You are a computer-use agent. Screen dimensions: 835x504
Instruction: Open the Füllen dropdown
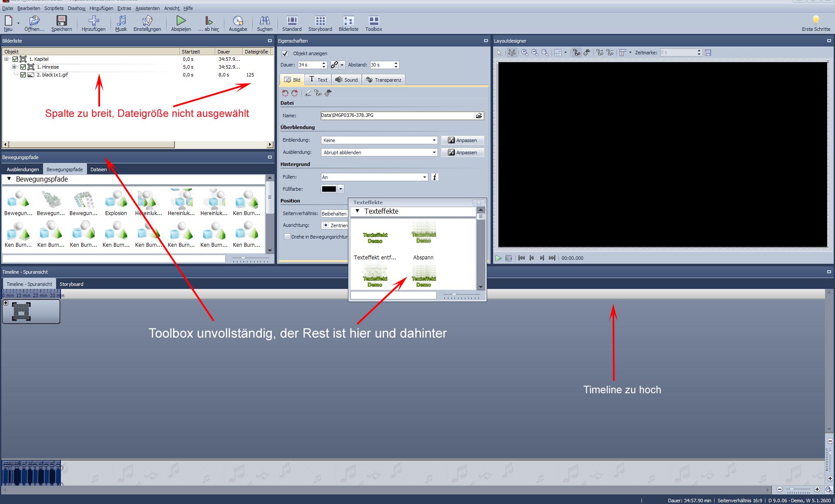[424, 177]
